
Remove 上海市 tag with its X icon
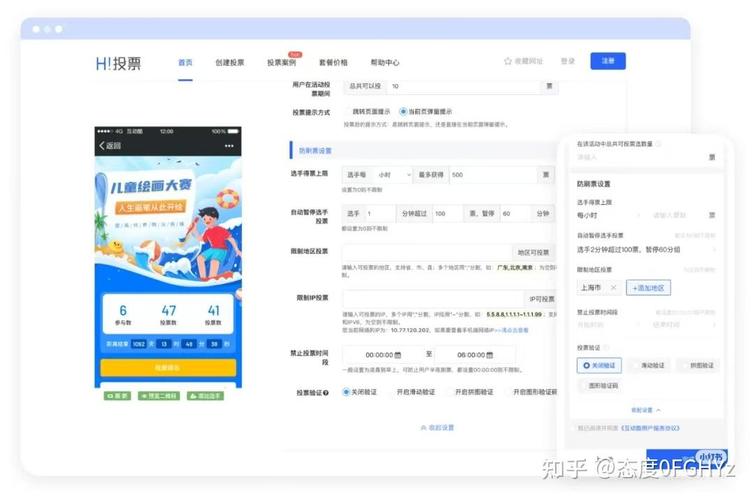[x=613, y=288]
